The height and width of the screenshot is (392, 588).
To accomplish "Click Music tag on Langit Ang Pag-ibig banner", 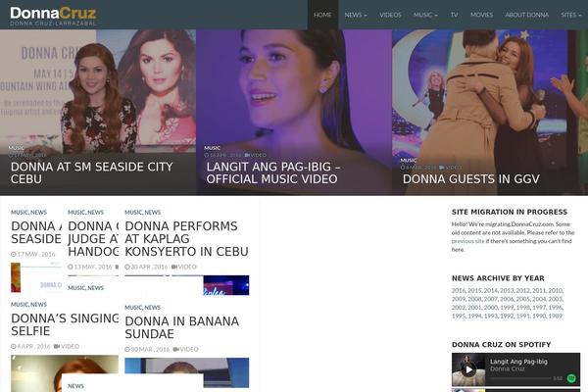I will tap(213, 148).
